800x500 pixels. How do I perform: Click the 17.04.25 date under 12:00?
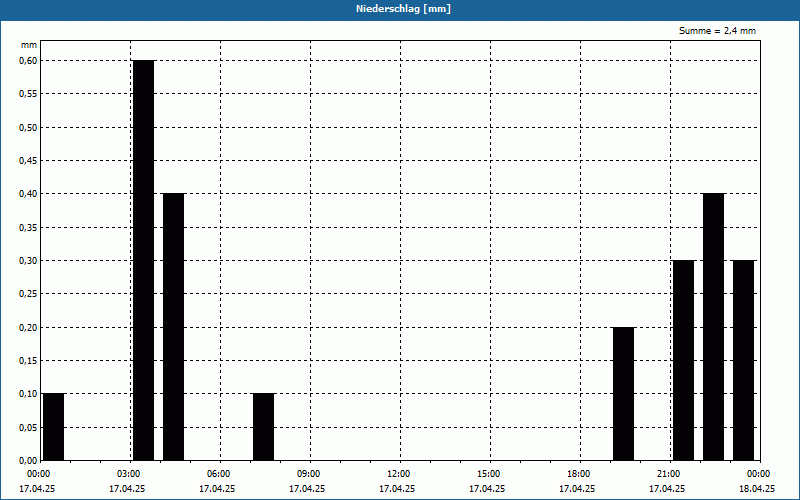(x=396, y=489)
